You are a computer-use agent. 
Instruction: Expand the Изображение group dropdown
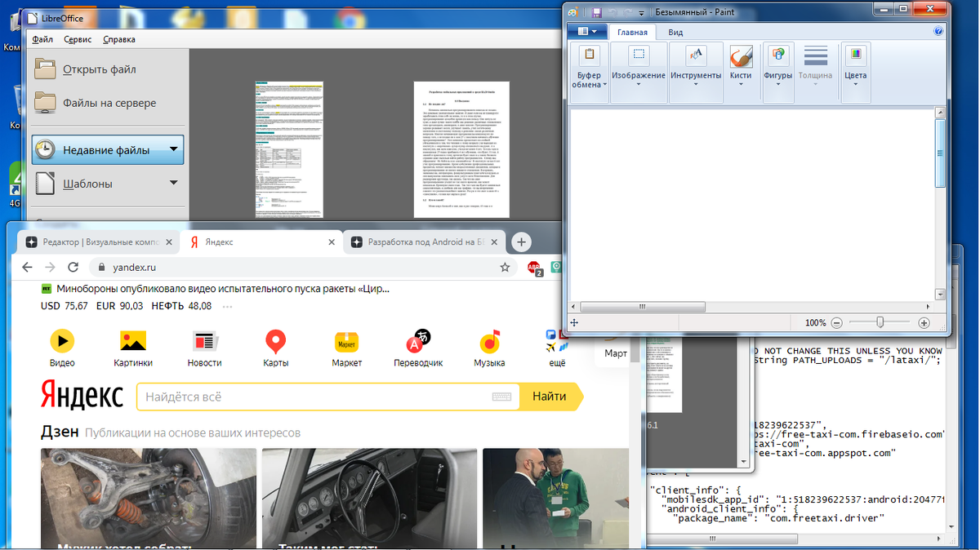click(x=639, y=85)
